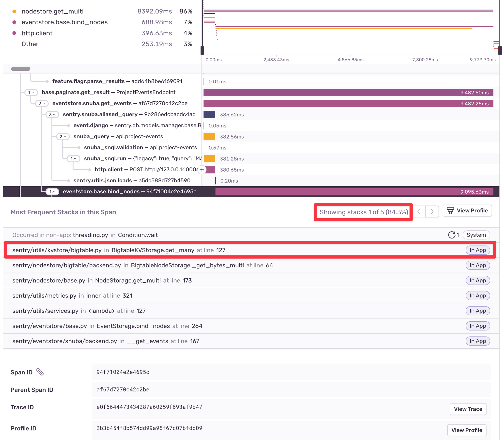
Task: Open the trace with View Trace button
Action: [x=468, y=409]
